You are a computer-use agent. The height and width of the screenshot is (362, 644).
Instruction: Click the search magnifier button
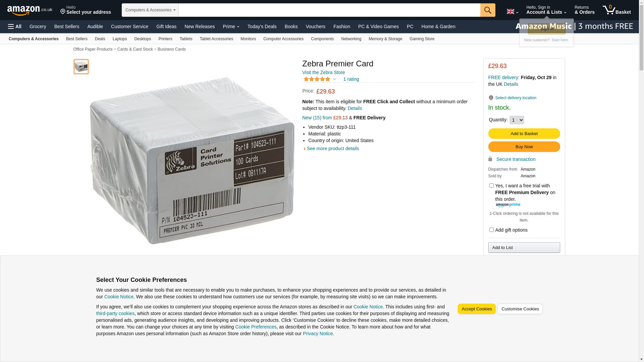[x=488, y=10]
